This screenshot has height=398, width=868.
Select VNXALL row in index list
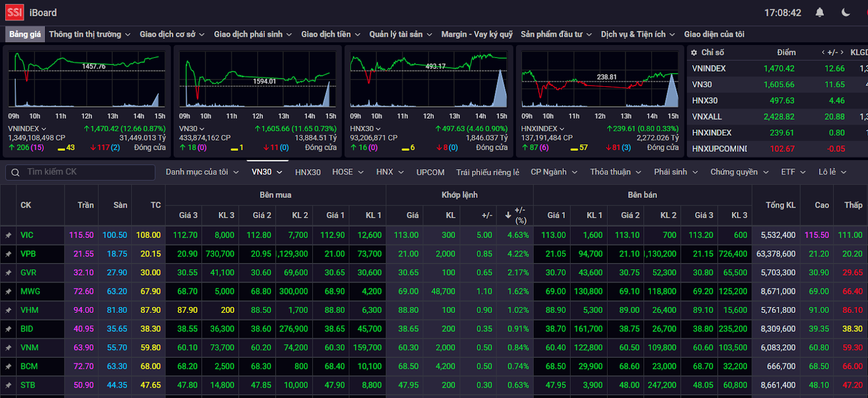(778, 117)
